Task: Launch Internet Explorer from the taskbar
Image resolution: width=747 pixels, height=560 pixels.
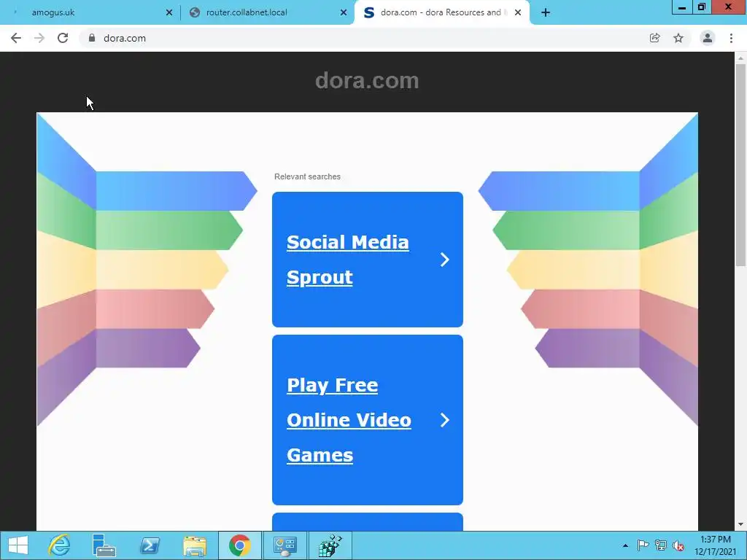Action: coord(60,545)
